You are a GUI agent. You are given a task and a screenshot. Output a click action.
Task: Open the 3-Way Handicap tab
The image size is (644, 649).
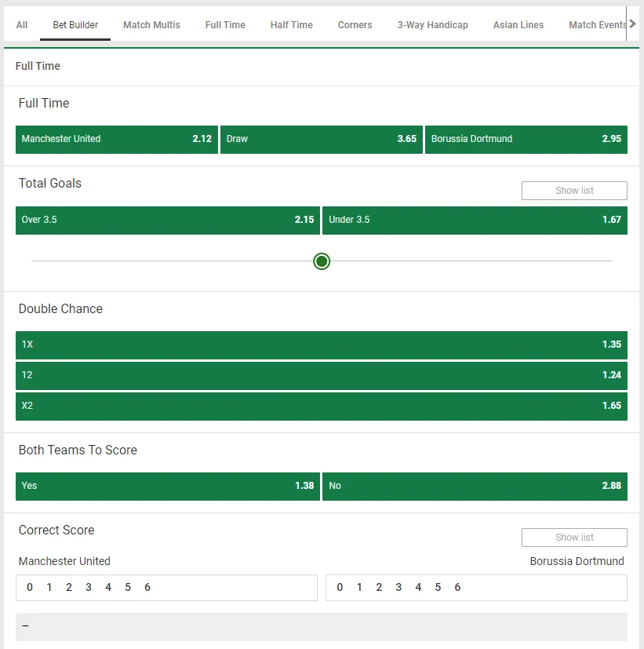(432, 25)
